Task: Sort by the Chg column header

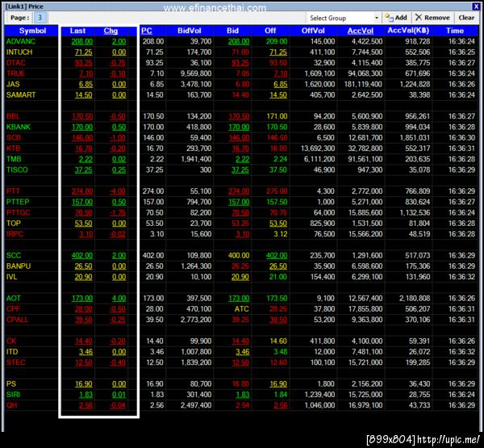Action: pyautogui.click(x=111, y=31)
